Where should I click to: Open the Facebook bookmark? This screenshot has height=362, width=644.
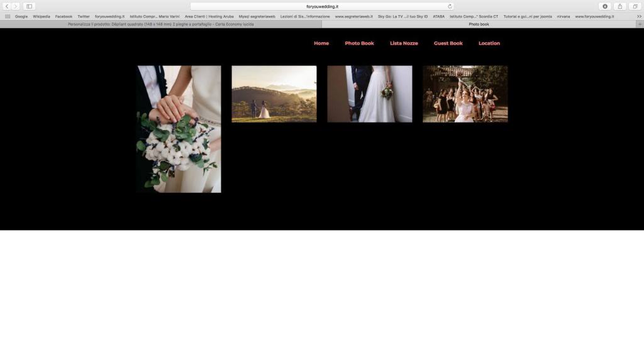pyautogui.click(x=63, y=16)
